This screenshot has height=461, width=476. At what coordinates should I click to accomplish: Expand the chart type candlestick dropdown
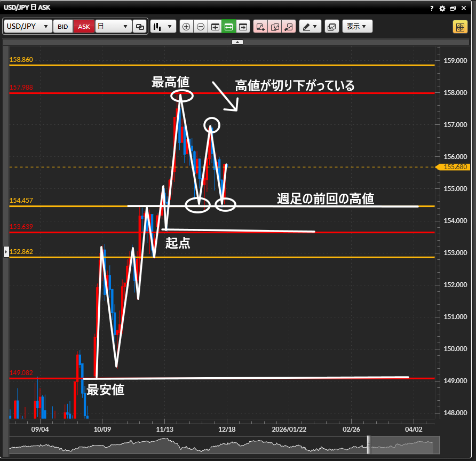click(163, 27)
